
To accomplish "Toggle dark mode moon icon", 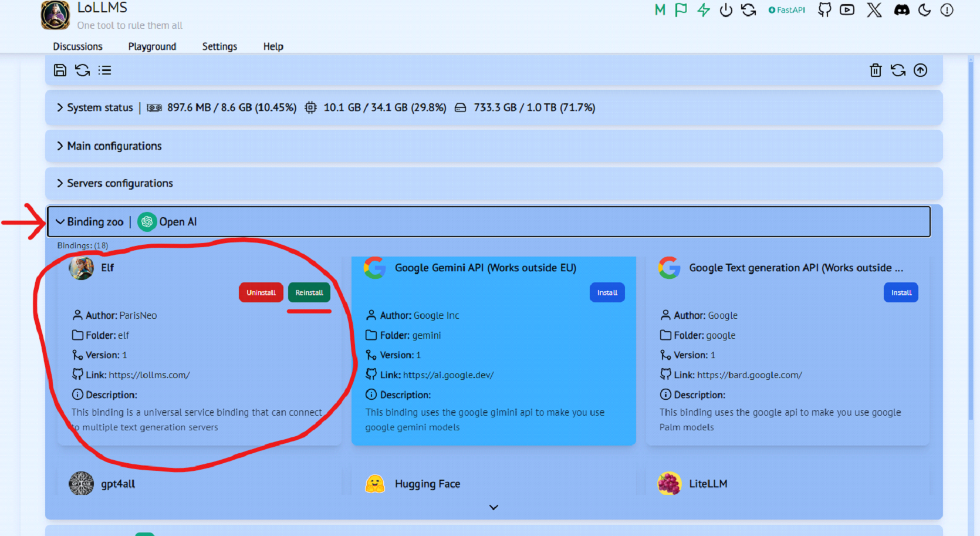I will point(924,10).
